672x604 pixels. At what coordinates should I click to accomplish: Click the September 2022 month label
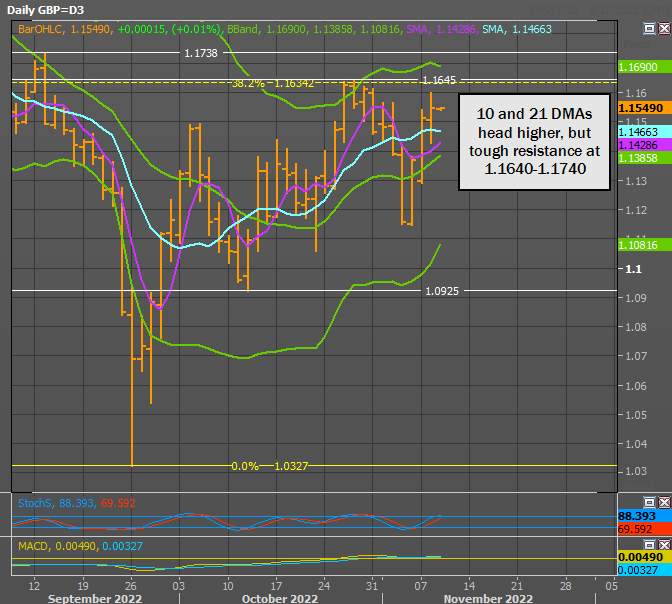(95, 598)
